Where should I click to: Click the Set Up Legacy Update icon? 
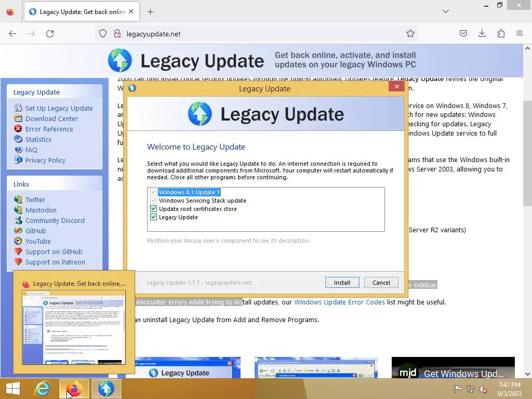pyautogui.click(x=18, y=108)
